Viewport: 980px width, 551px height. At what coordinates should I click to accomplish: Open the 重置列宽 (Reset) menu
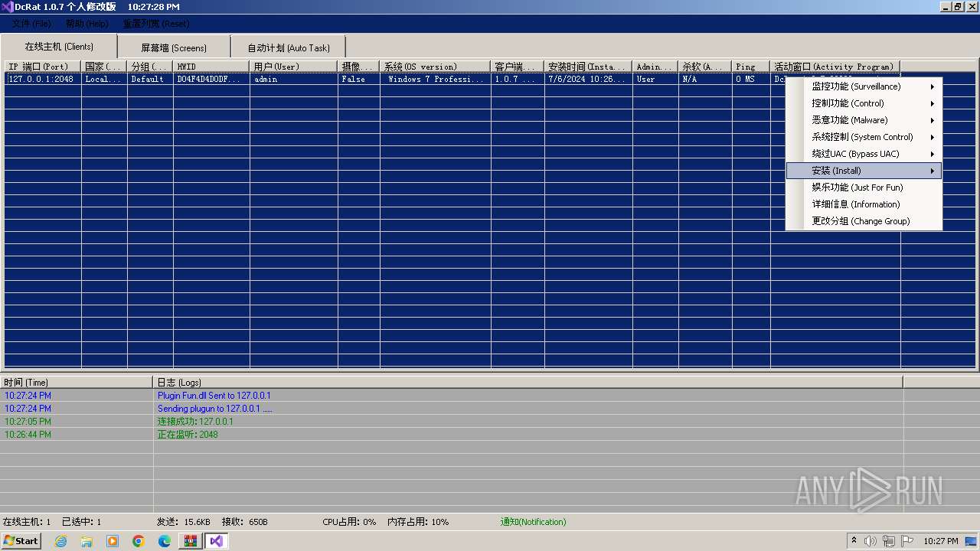[x=155, y=24]
